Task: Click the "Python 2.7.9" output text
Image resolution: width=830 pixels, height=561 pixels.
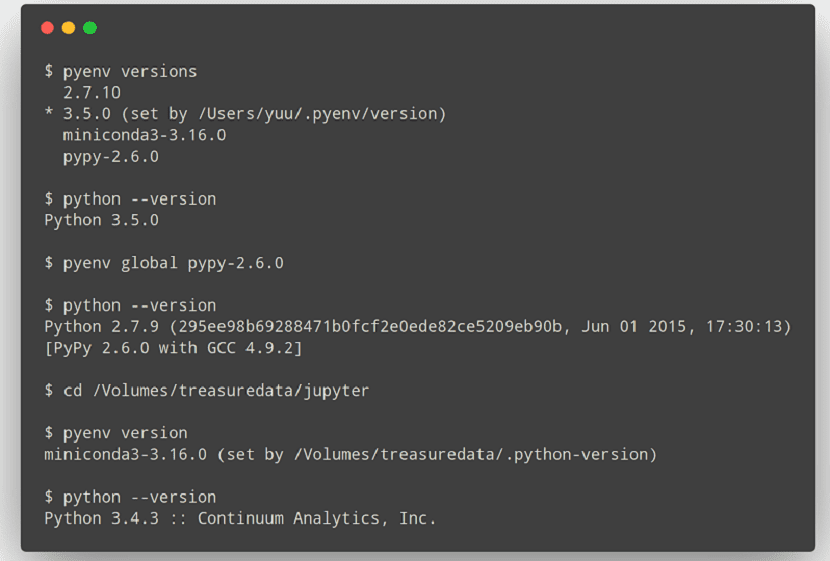Action: click(x=101, y=326)
